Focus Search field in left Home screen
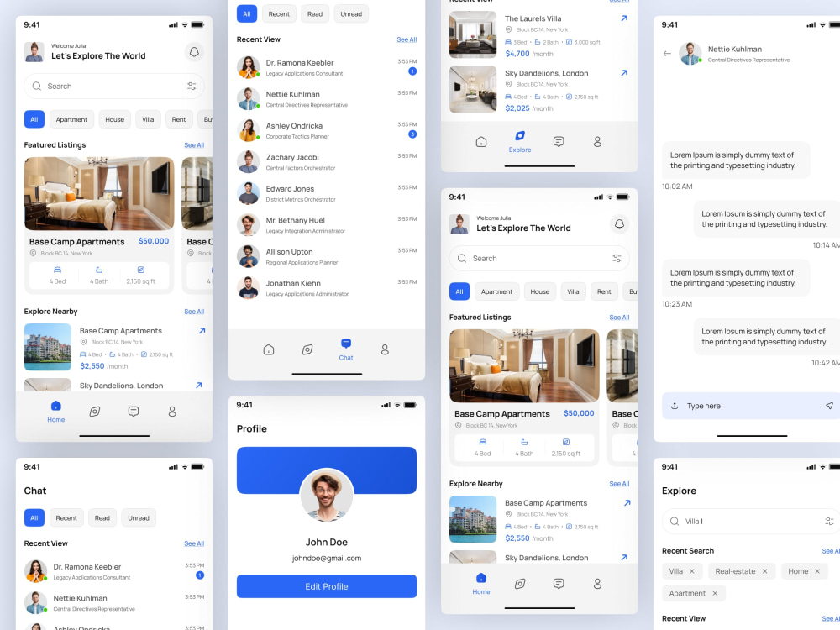Viewport: 840px width, 630px height. click(114, 87)
